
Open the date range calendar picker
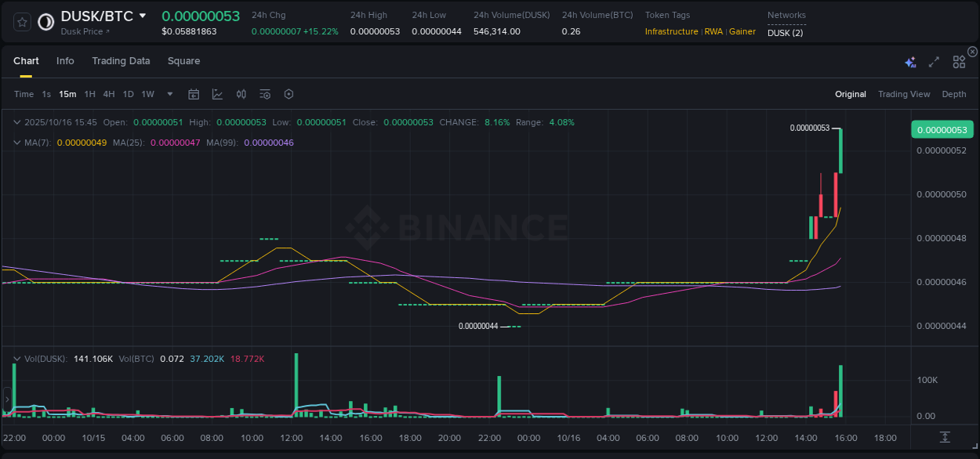coord(194,94)
